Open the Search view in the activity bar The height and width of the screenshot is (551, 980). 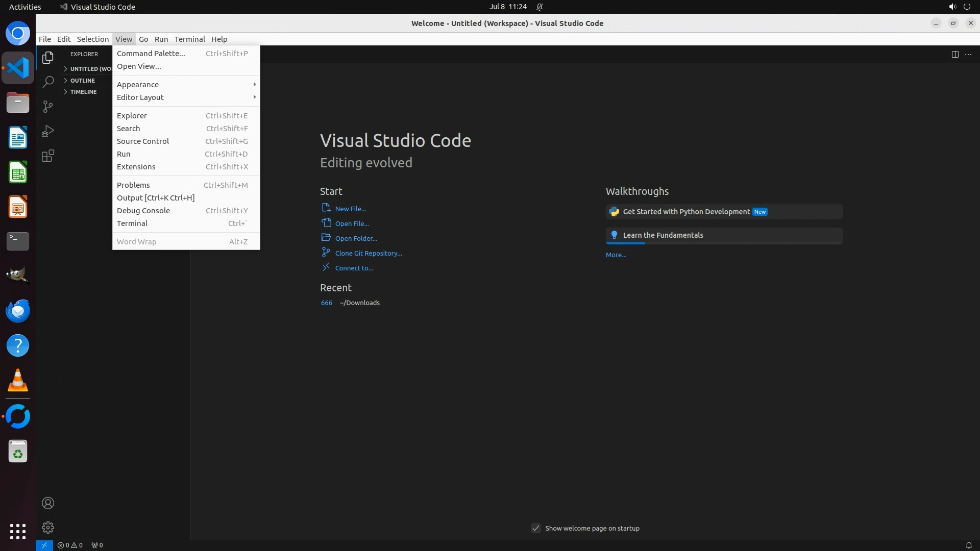pyautogui.click(x=48, y=82)
